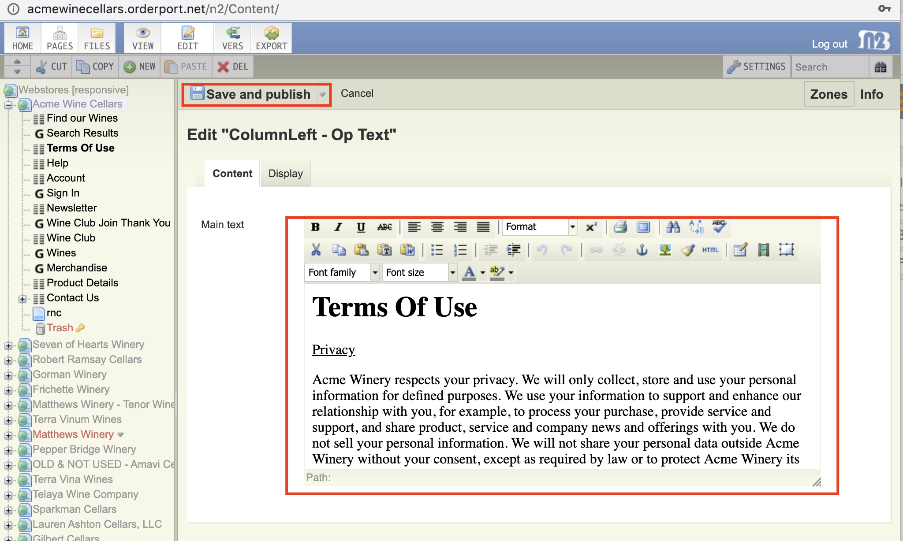The height and width of the screenshot is (541, 903).
Task: Log out of the site
Action: tap(829, 44)
